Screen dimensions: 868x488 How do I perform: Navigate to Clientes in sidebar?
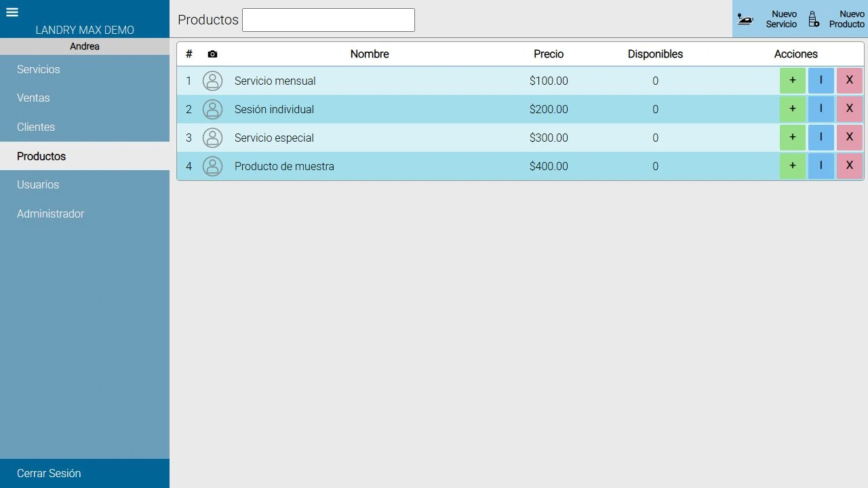tap(85, 127)
